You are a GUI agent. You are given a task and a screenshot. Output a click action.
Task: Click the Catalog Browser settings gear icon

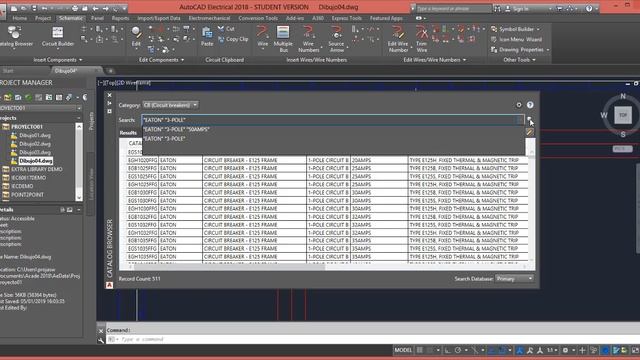(x=519, y=105)
